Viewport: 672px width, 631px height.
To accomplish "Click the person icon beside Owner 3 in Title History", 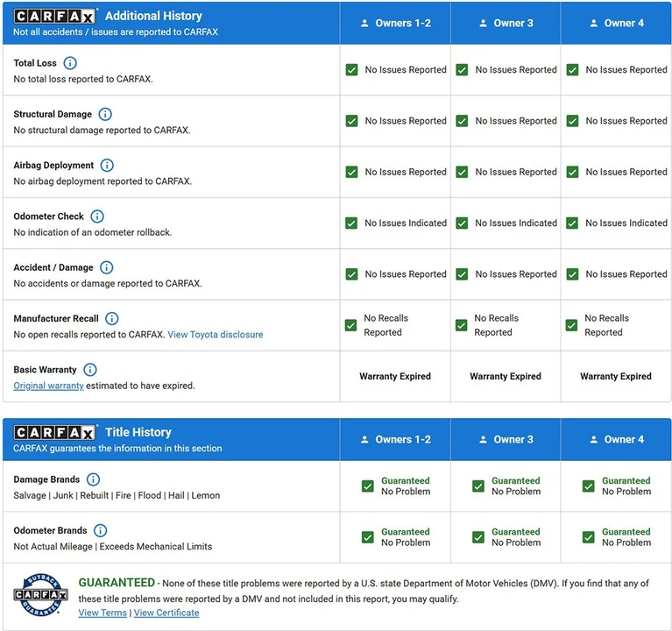I will pos(483,439).
